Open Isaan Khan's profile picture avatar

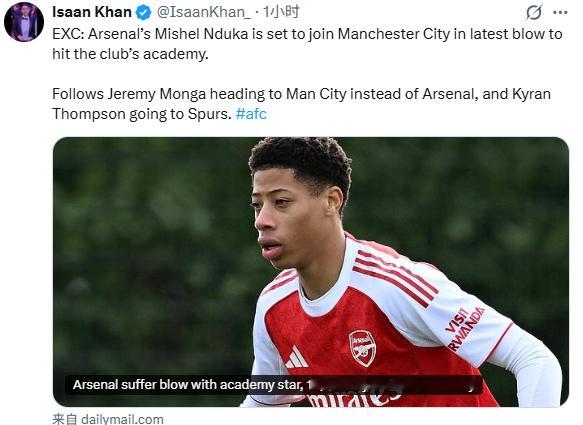click(x=24, y=22)
